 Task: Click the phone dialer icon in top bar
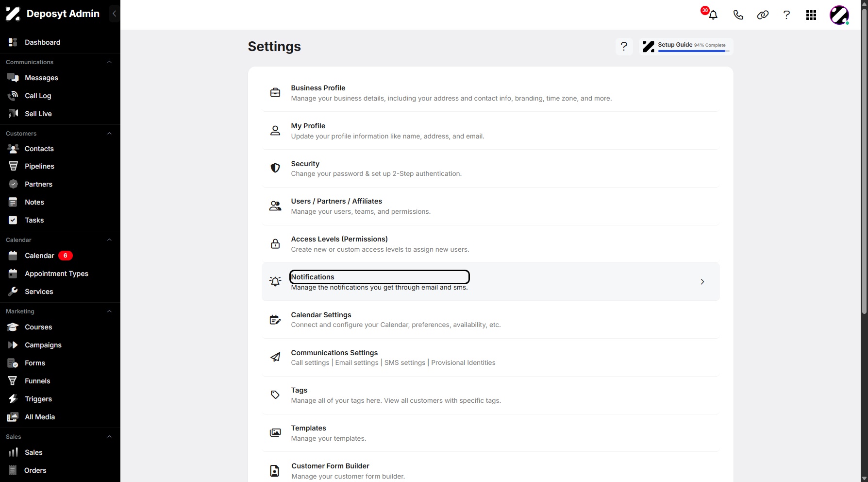(738, 15)
